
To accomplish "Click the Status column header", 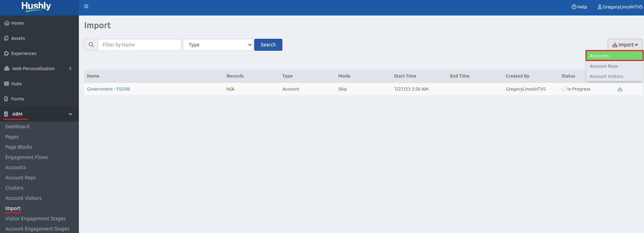I will 568,76.
